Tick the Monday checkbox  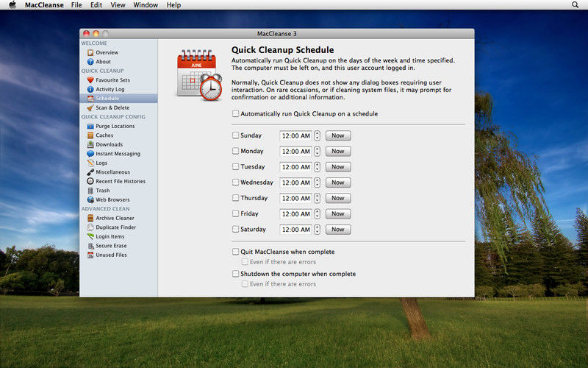[x=235, y=151]
